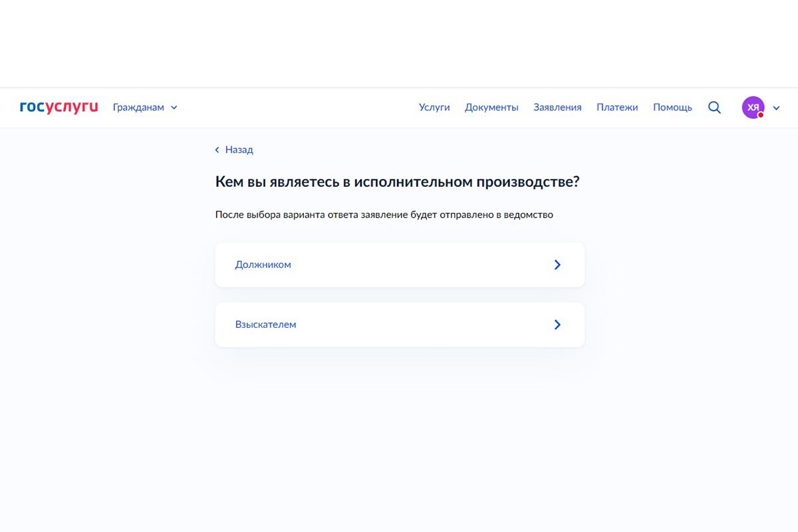Click the page heading about исполнительном производстве
This screenshot has width=798, height=532.
tap(398, 181)
